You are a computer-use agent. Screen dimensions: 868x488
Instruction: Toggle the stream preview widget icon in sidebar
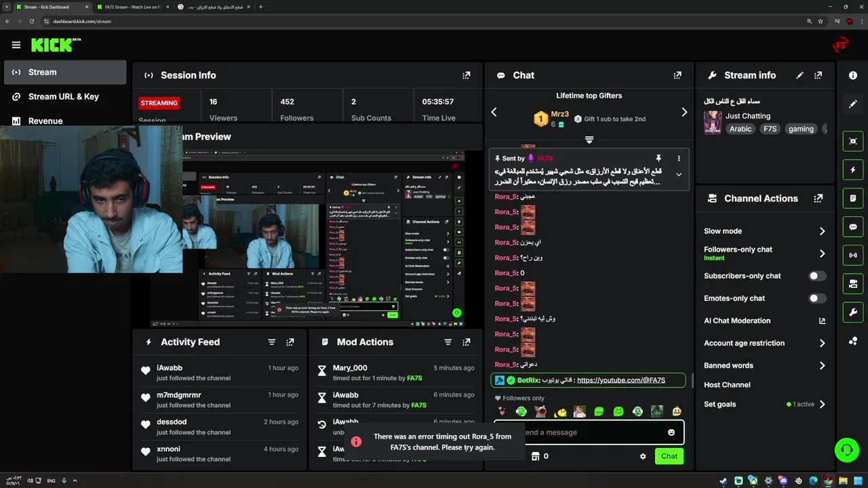pos(853,141)
